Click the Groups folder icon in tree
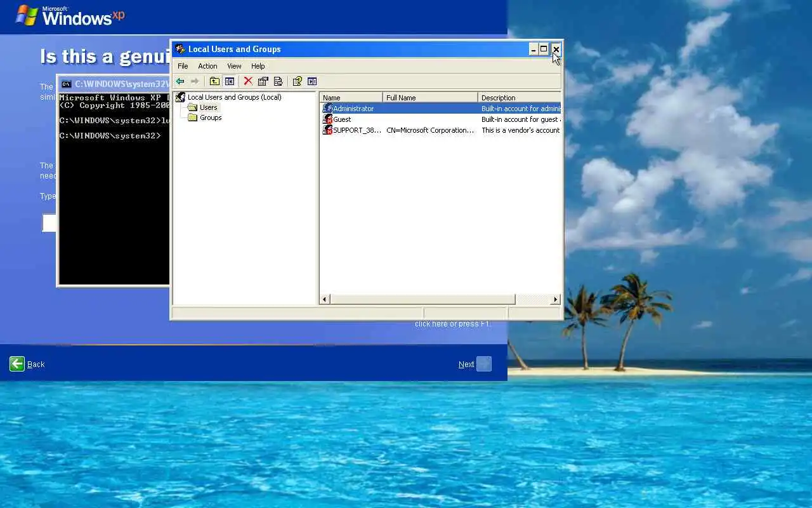The image size is (812, 508). pos(192,117)
